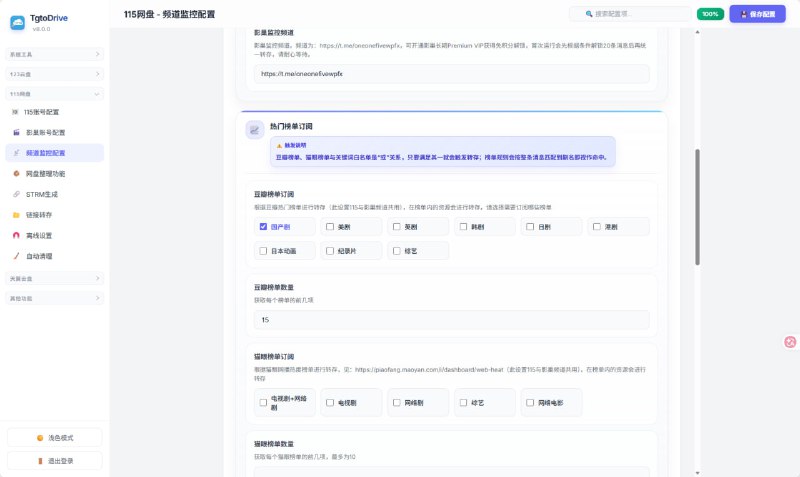Click the scrollbar up arrow
The image size is (800, 477).
tap(697, 32)
